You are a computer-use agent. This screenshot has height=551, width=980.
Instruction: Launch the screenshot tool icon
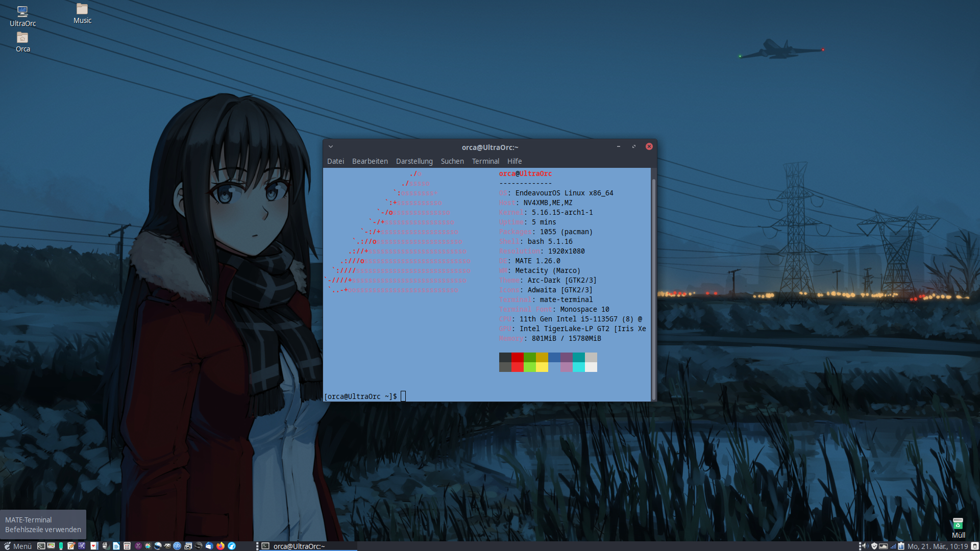(188, 546)
